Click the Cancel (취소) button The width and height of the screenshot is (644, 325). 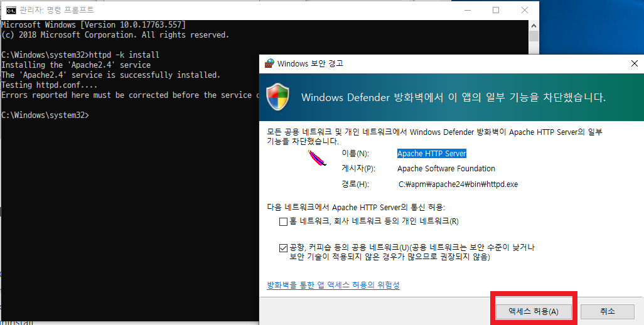608,311
